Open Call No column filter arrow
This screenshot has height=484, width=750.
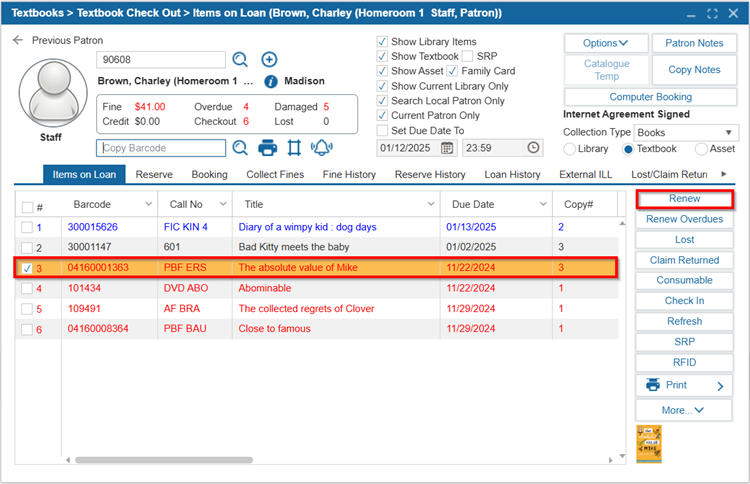point(223,204)
